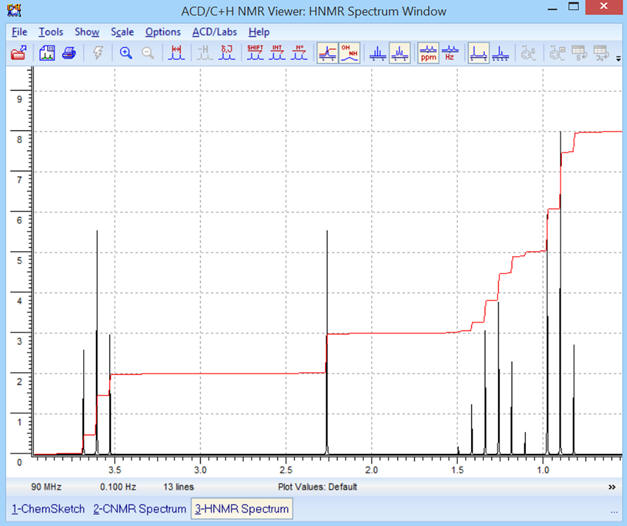
Task: Click the 0.100 Hz line width value
Action: [118, 487]
